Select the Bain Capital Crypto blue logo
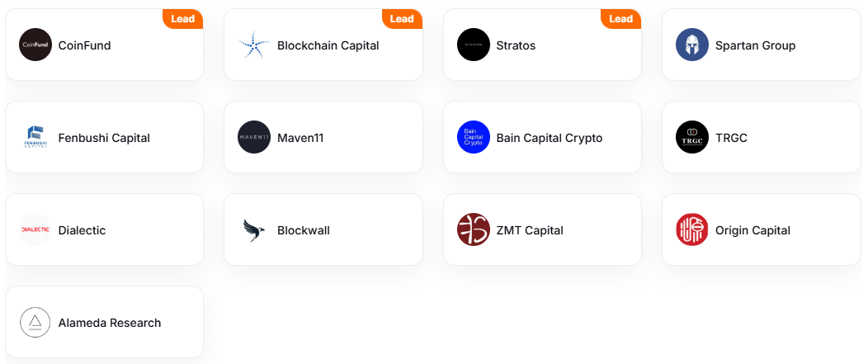Image resolution: width=868 pixels, height=364 pixels. point(474,137)
